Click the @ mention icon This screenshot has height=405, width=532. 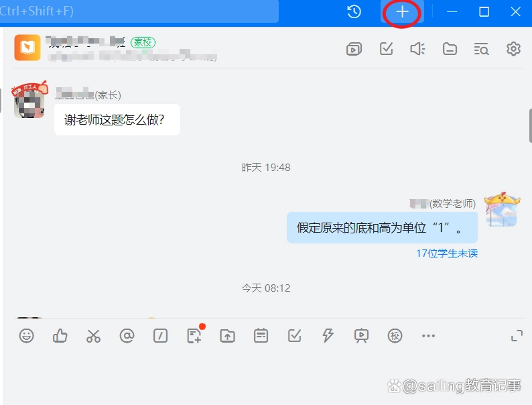pos(127,336)
